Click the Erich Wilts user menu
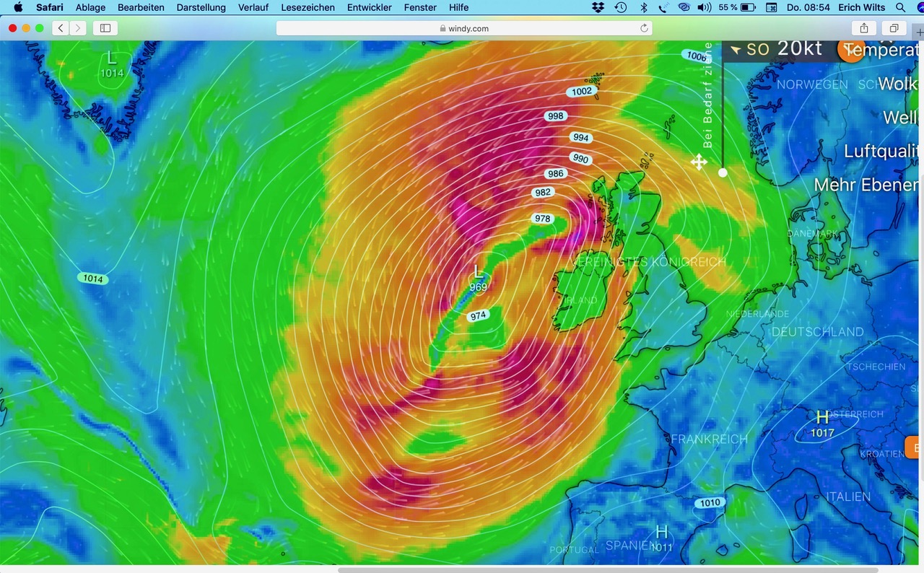Image resolution: width=924 pixels, height=573 pixels. click(862, 7)
